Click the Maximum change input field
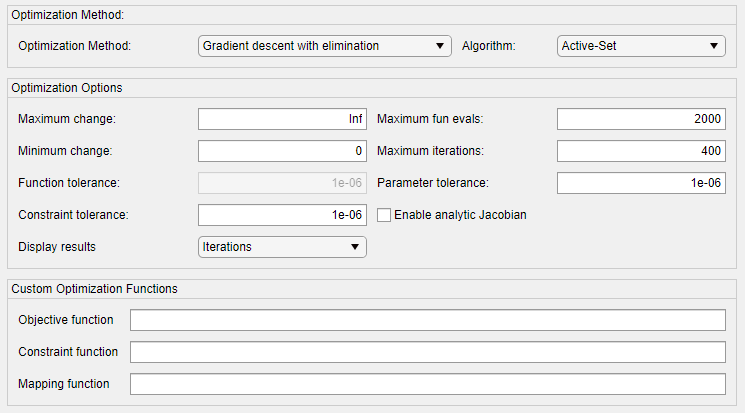 point(282,120)
